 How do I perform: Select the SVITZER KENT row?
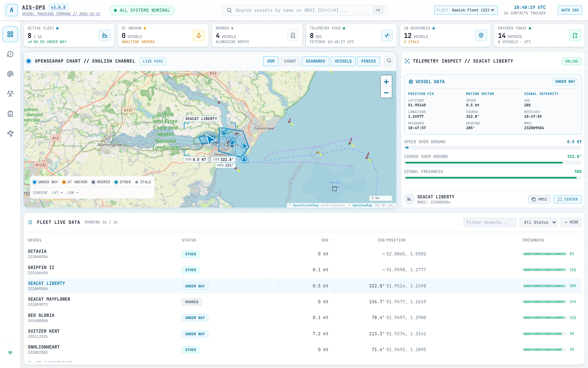(x=304, y=334)
